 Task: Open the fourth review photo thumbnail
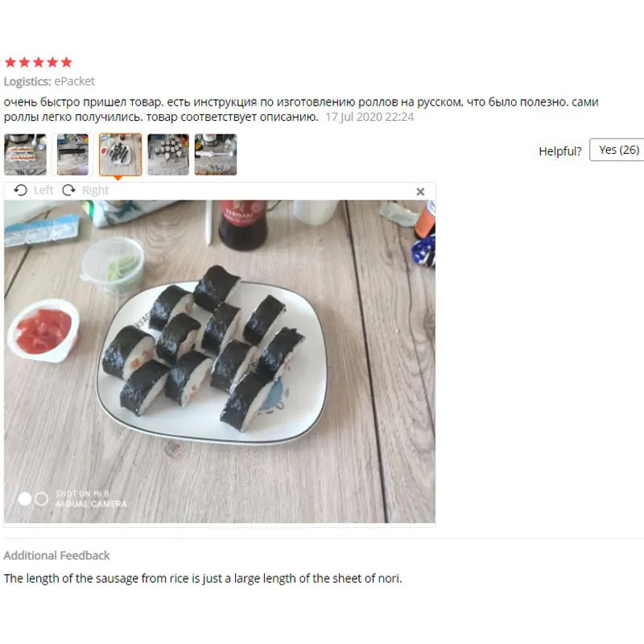[168, 155]
